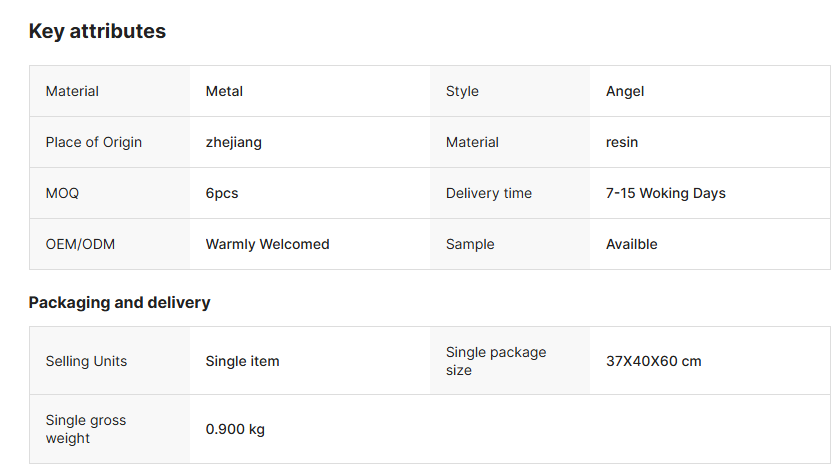Click the Style attribute label
Screen dimensions: 837x472
[x=462, y=91]
